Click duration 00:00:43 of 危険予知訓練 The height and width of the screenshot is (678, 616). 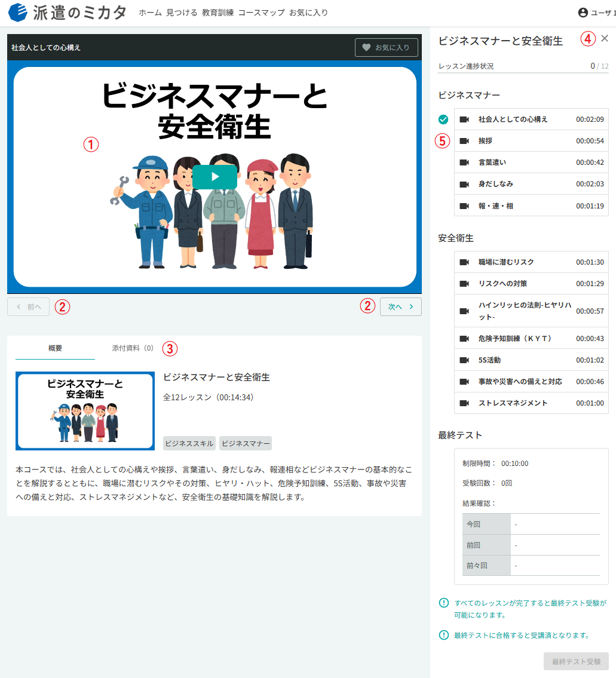pyautogui.click(x=590, y=339)
